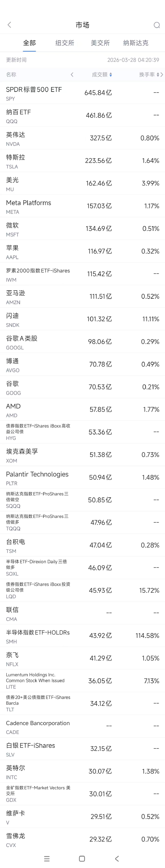165x868 pixels.
Task: Switch to the 纽交所 tab
Action: [65, 43]
